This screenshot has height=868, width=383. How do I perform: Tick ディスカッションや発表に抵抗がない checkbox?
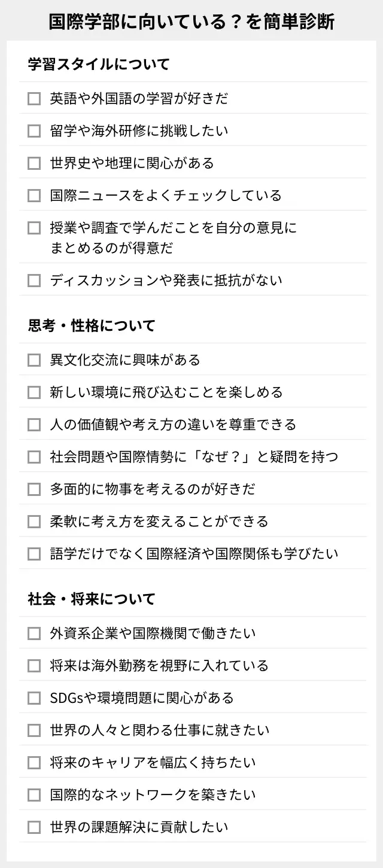pos(34,280)
